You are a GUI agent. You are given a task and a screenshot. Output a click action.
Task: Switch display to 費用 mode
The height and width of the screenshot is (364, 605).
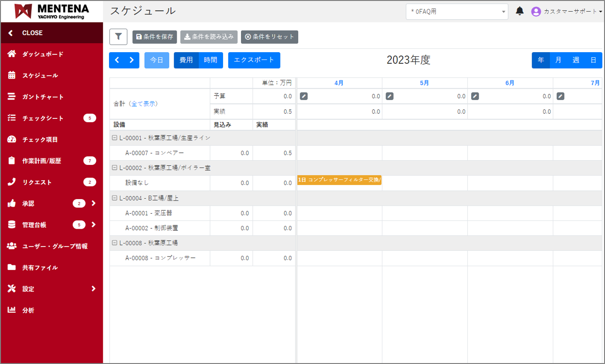(x=186, y=60)
